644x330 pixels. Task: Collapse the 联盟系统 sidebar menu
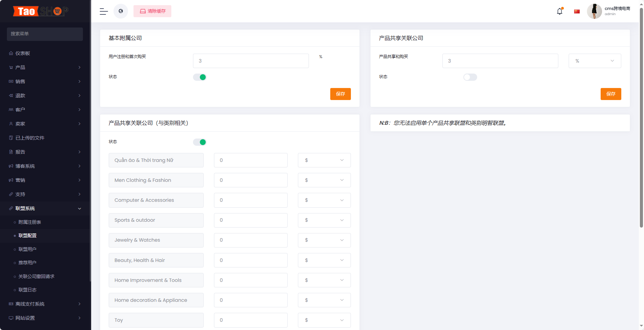(x=45, y=208)
